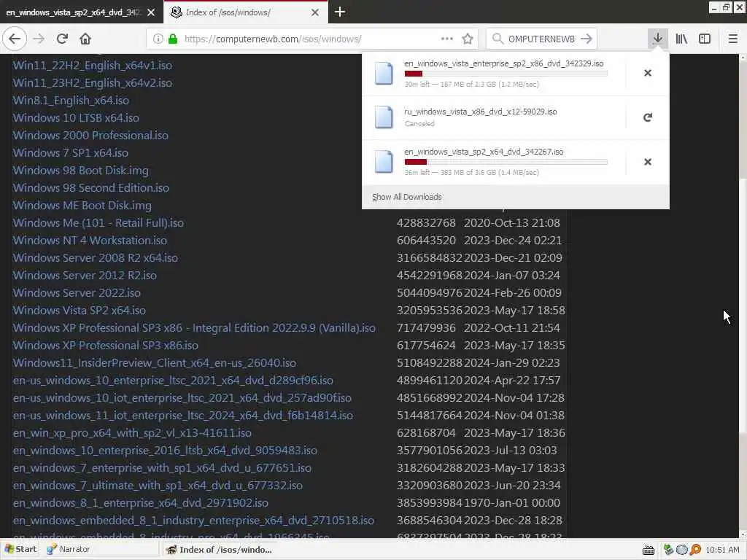Click the taskbar clock showing 10:51 AM

click(722, 550)
